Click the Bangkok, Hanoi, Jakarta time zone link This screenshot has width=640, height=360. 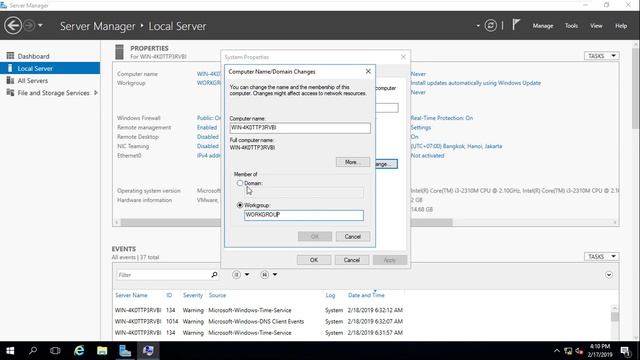(456, 146)
